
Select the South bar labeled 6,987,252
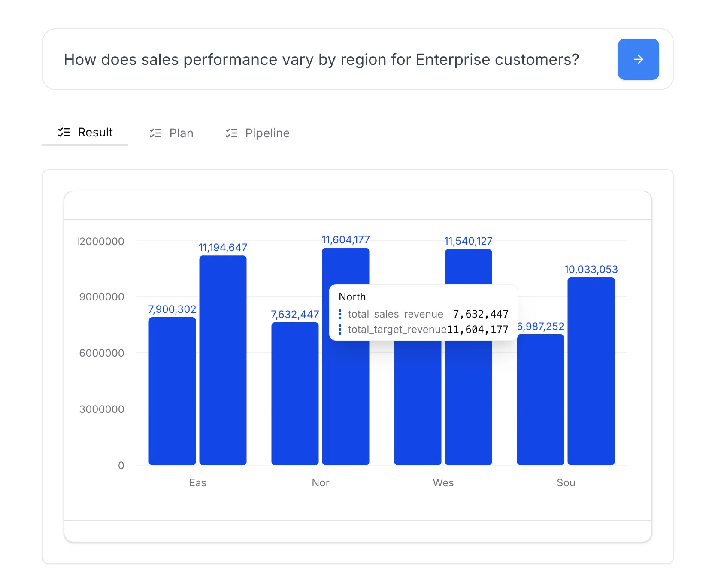click(x=540, y=399)
